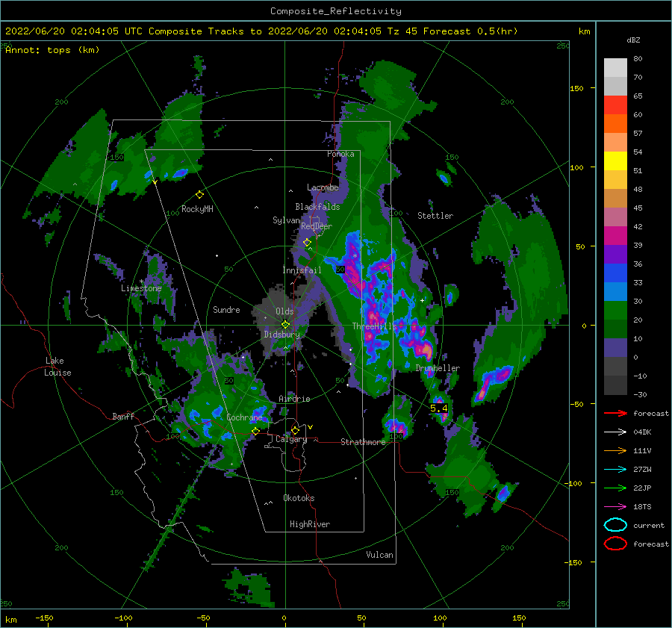Select the Banff label
672x628 pixels.
coord(123,416)
